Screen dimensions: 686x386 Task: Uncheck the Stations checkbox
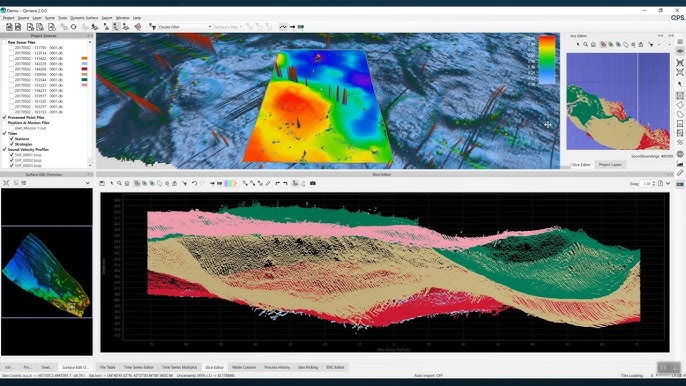coord(12,139)
